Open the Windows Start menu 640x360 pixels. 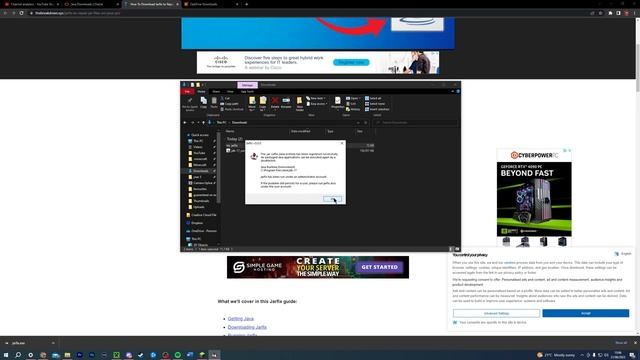point(6,355)
